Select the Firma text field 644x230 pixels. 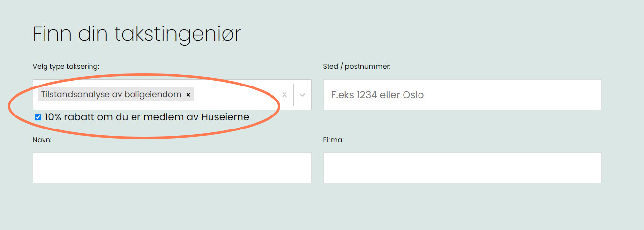[462, 168]
